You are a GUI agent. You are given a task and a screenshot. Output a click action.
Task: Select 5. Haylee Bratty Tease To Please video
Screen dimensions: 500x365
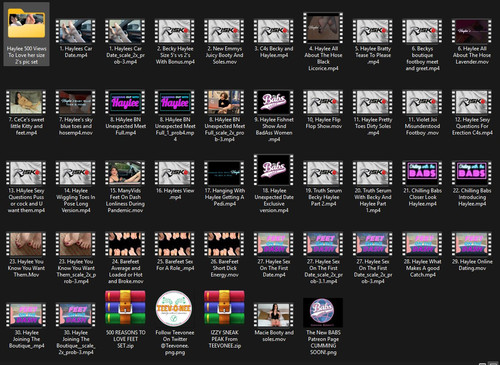373,31
